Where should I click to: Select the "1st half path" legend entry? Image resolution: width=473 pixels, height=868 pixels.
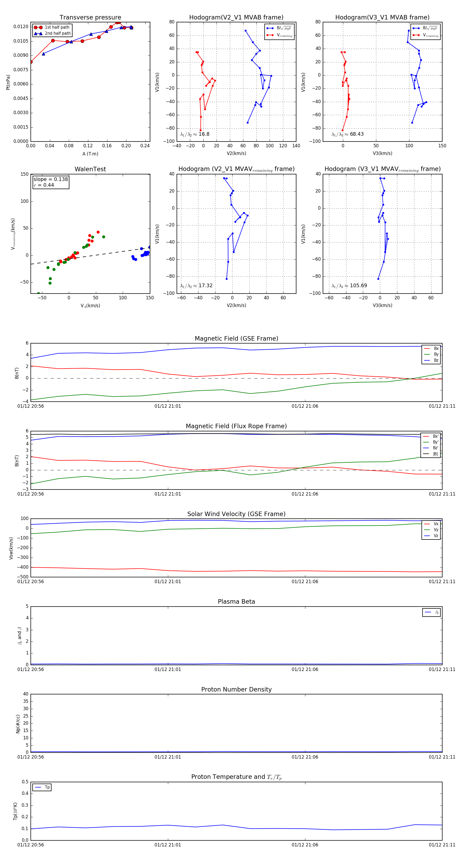52,27
